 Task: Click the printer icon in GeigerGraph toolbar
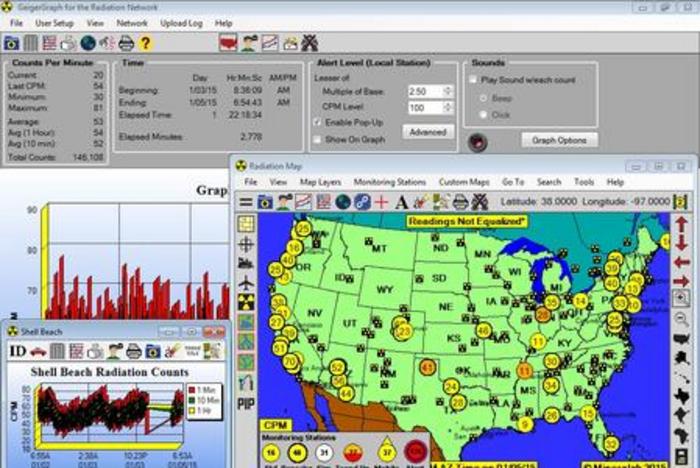126,43
